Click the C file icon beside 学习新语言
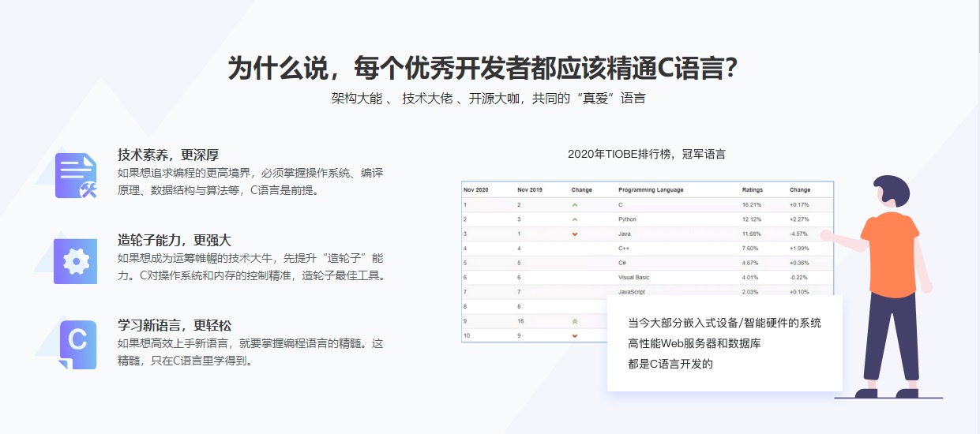Viewport: 980px width, 434px height. tap(77, 344)
